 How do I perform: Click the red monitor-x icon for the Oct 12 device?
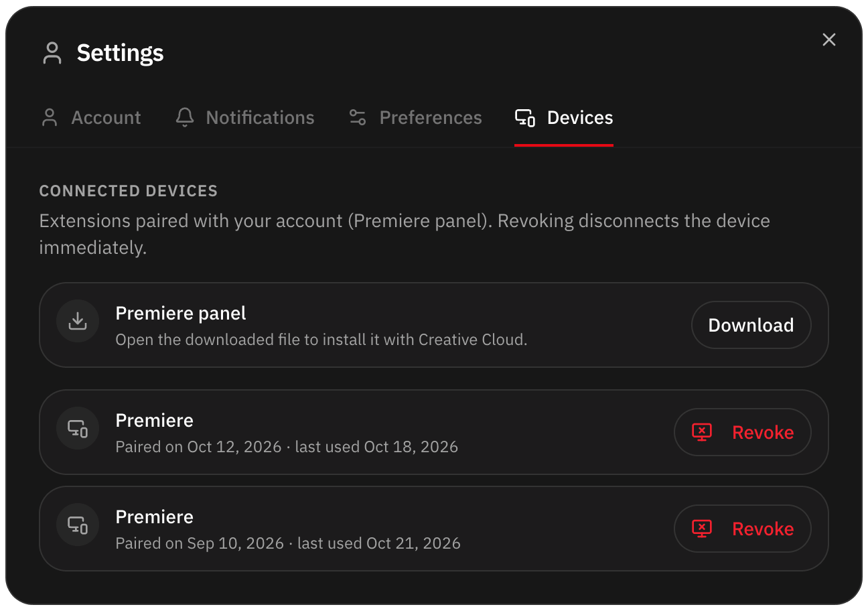click(x=702, y=432)
